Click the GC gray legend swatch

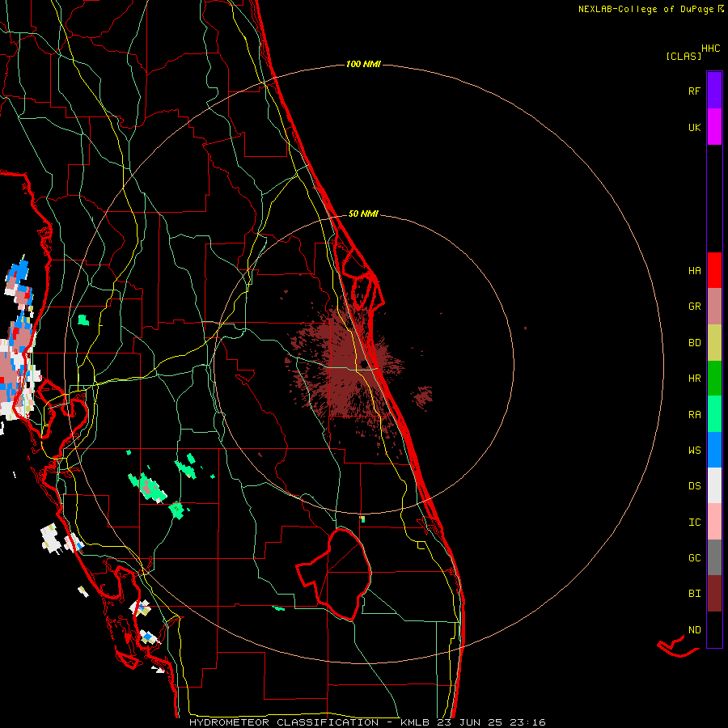pos(714,557)
